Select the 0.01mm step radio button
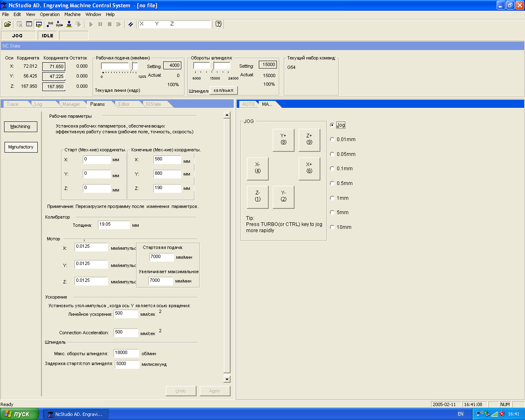Screen dimensions: 525x420 (332, 139)
